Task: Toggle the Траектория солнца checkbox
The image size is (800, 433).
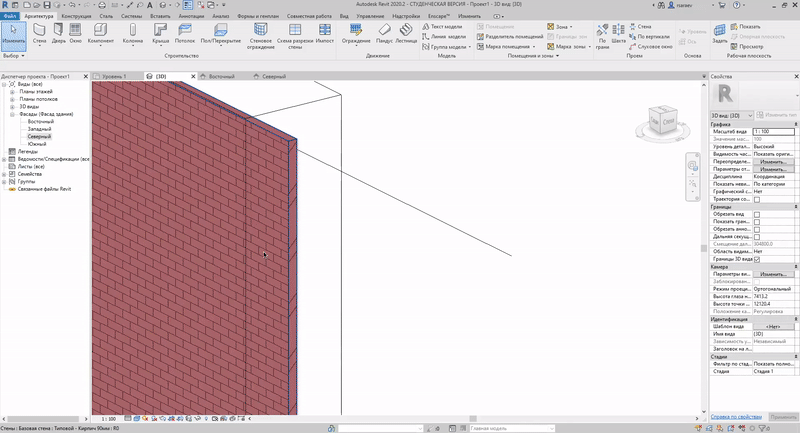Action: 756,199
